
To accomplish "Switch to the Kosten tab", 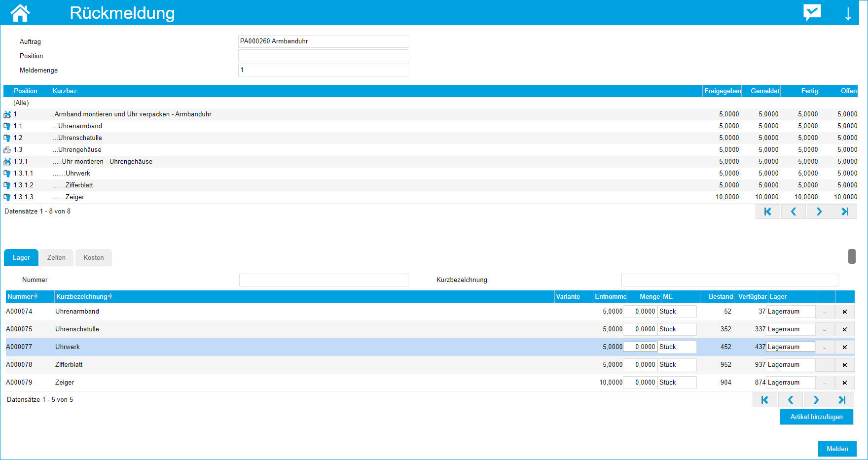I will (x=94, y=257).
